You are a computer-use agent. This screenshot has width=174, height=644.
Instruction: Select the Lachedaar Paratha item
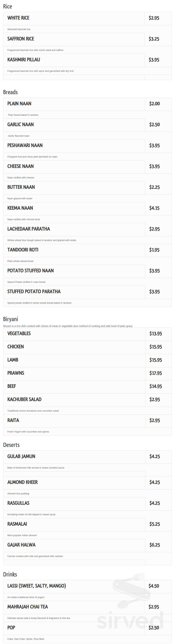[x=29, y=229]
